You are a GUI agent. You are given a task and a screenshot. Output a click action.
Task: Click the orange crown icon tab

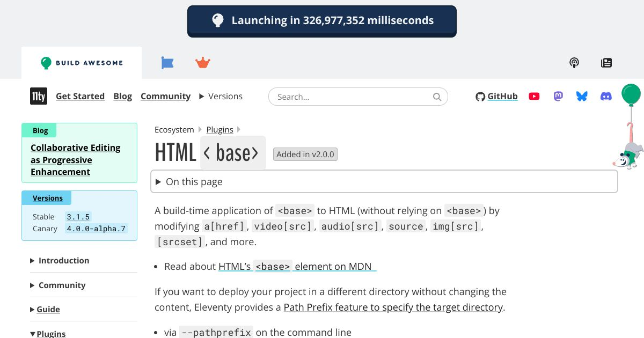(x=202, y=63)
